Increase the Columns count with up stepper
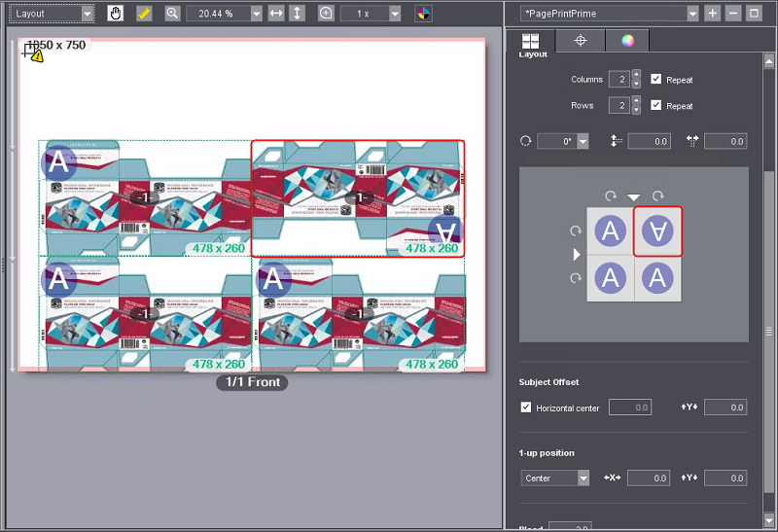 636,75
